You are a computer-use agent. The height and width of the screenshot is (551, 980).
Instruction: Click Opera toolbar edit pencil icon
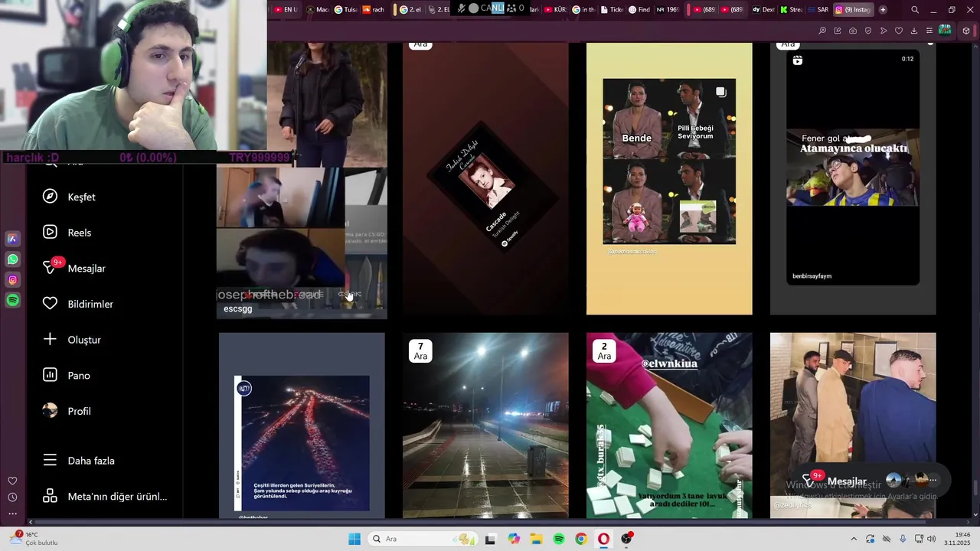click(x=838, y=31)
